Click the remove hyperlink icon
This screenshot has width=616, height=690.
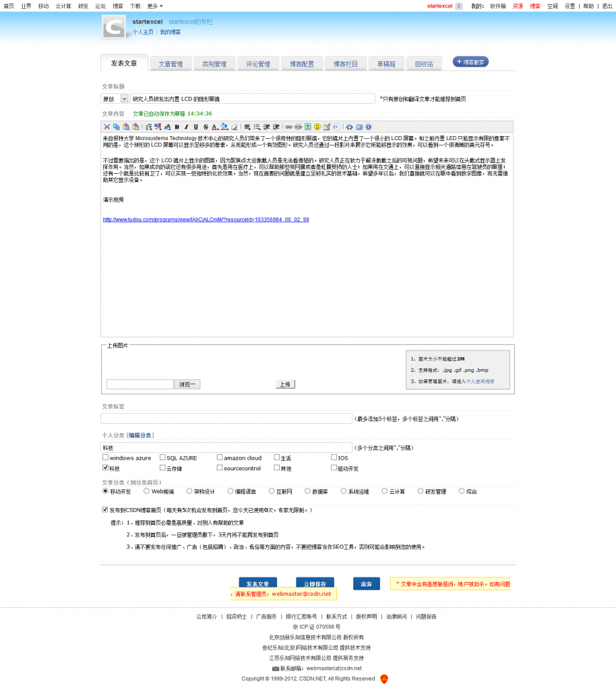(299, 127)
